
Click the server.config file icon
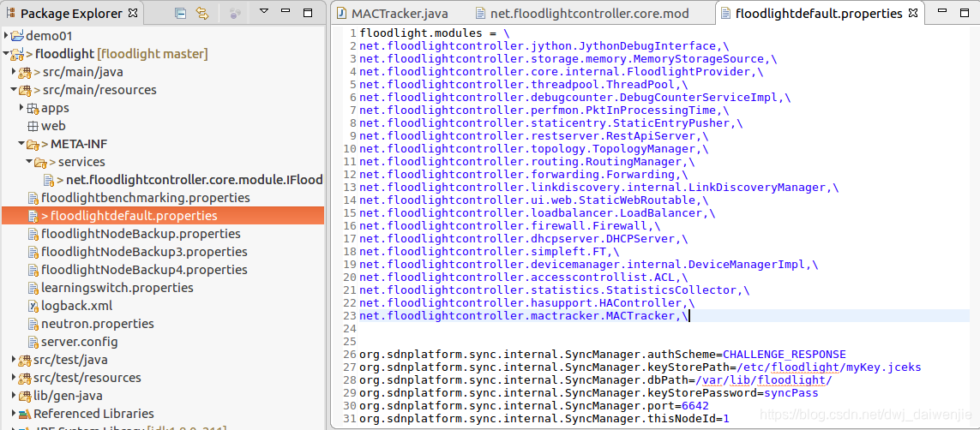tap(33, 342)
